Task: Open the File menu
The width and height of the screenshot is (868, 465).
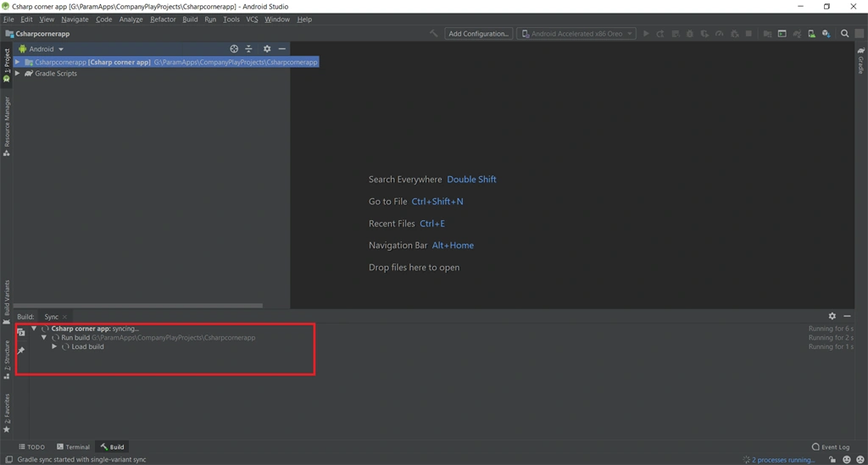Action: point(8,19)
